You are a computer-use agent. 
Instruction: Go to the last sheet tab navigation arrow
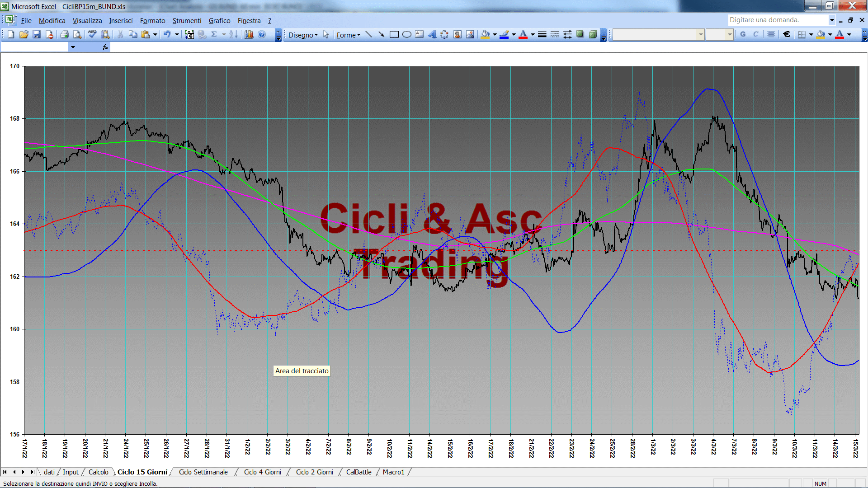[33, 472]
